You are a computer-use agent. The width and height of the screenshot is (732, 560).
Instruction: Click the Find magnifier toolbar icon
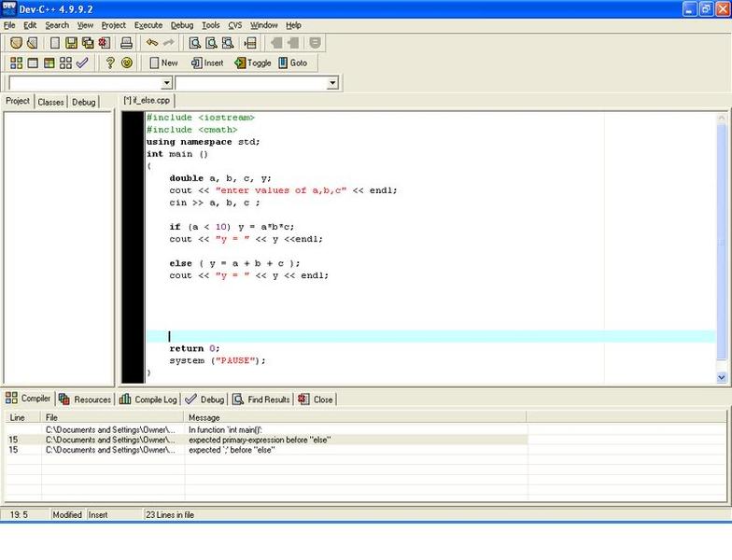(195, 43)
